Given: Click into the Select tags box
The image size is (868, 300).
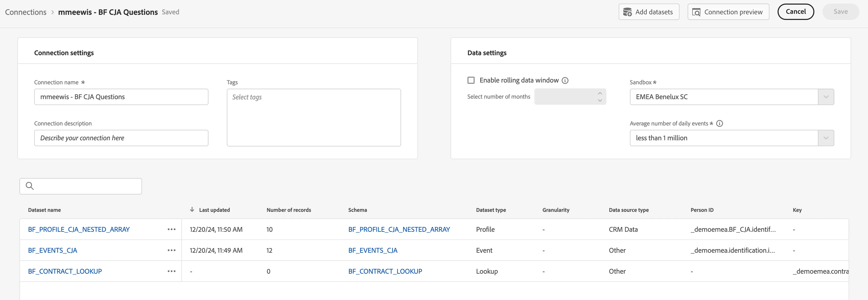Looking at the screenshot, I should tap(314, 117).
